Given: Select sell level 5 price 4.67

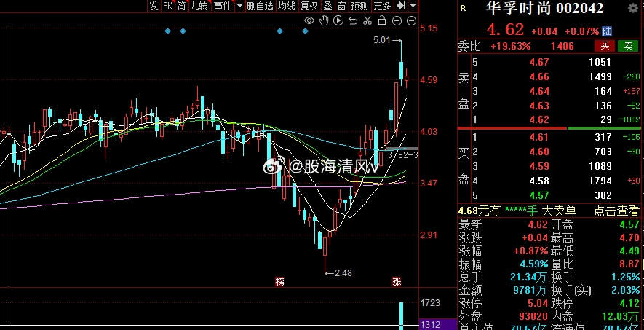Looking at the screenshot, I should [x=538, y=62].
